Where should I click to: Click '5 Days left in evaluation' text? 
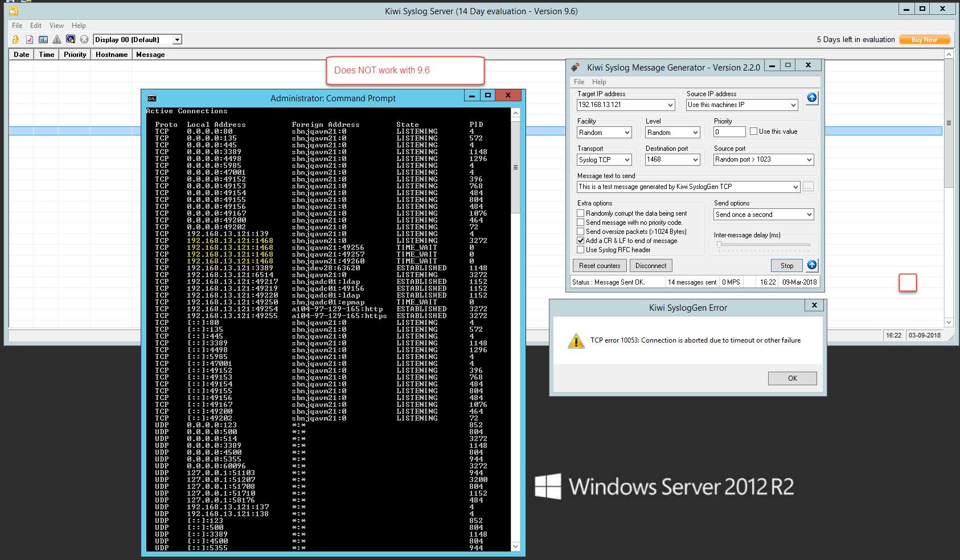point(856,40)
